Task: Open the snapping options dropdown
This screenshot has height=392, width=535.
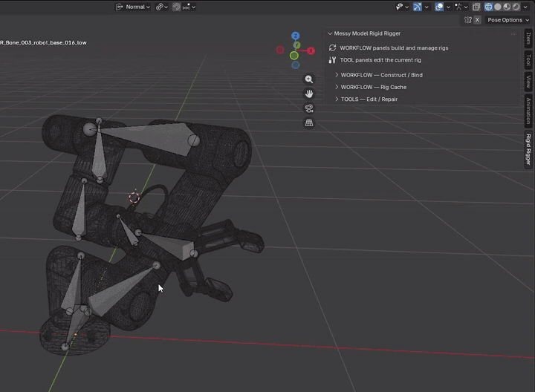Action: [x=189, y=7]
